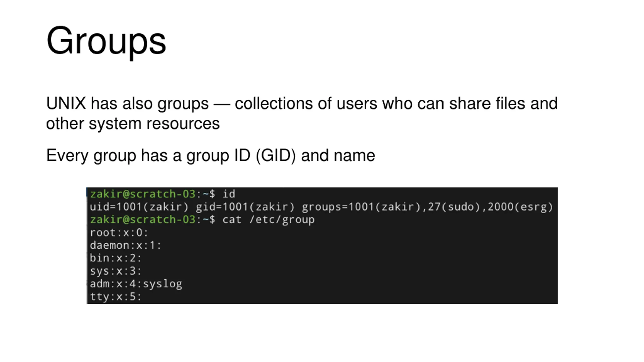This screenshot has width=644, height=362.
Task: Click the 'uid=1001(zakir)' output text
Action: coord(139,207)
